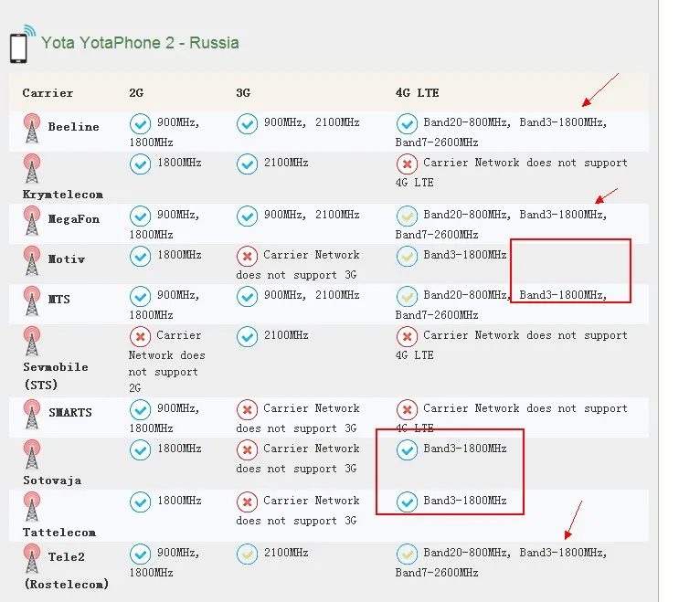700x602 pixels.
Task: Click the tower icon above Sevmobile (STS)
Action: tap(32, 341)
